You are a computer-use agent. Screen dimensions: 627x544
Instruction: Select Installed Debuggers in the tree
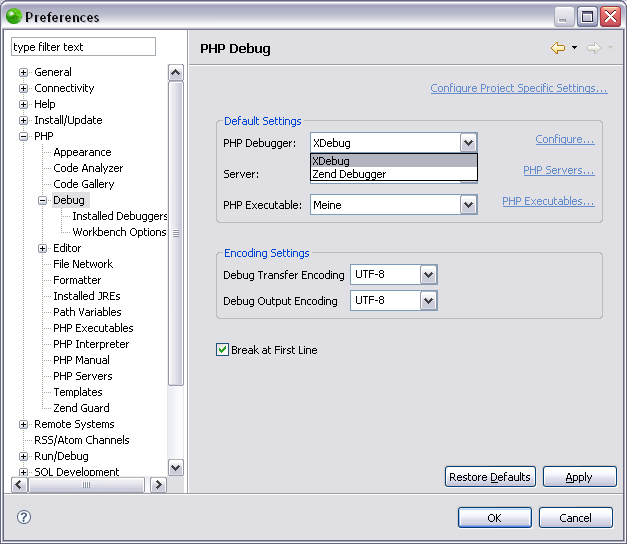pos(120,216)
